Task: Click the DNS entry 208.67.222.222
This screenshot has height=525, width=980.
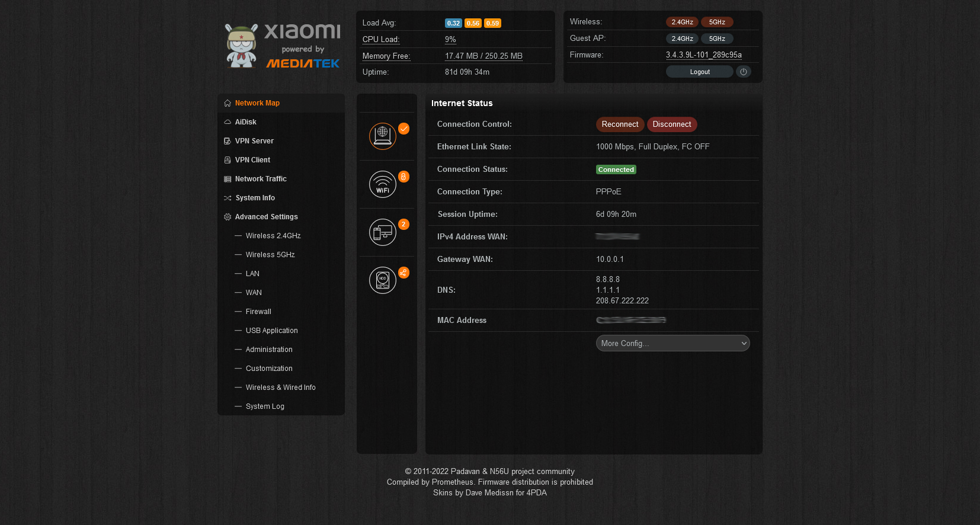Action: pyautogui.click(x=622, y=301)
